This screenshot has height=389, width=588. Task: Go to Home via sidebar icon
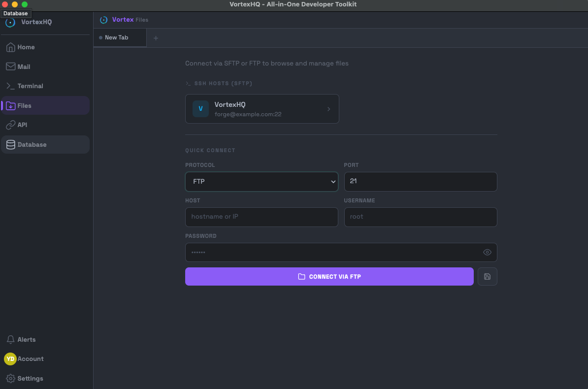pos(11,47)
